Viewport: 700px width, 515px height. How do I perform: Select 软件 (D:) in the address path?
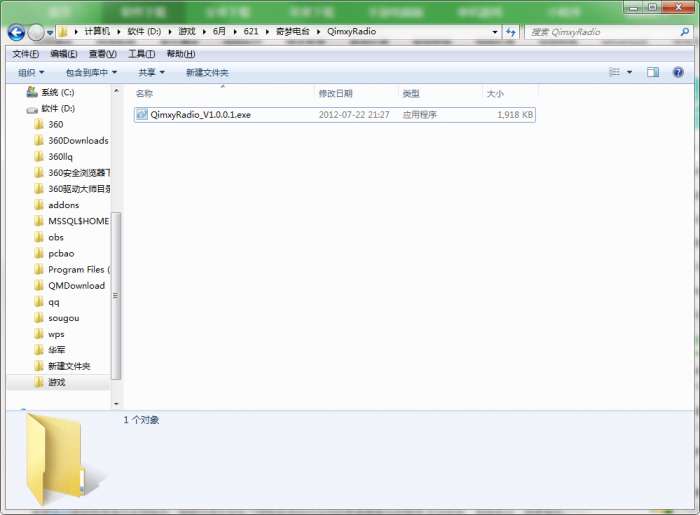(x=144, y=31)
